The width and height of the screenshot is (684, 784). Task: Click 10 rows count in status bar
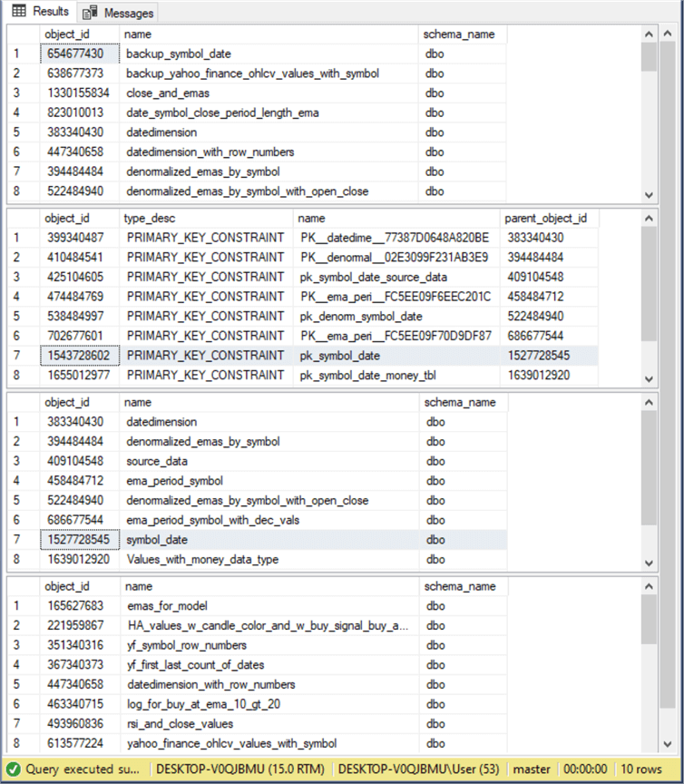coord(641,769)
